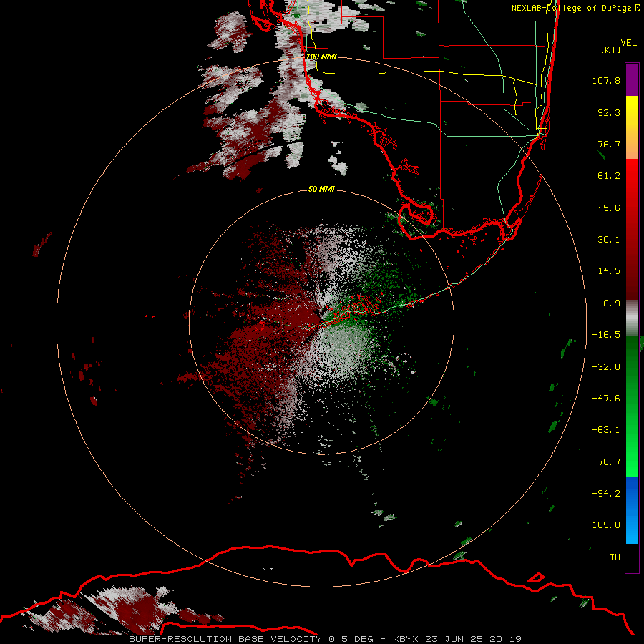Click the TH legend label
Screen dimensions: 644x644
(x=615, y=557)
